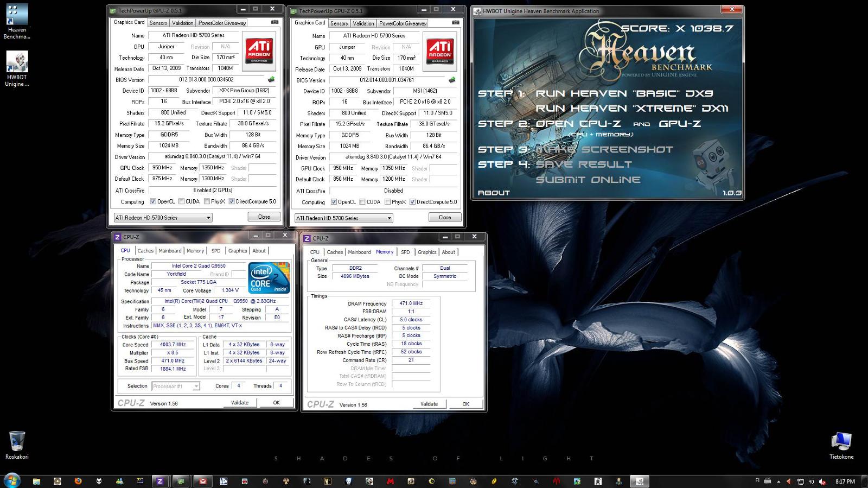Show hidden tray icons arrow

coord(778,481)
